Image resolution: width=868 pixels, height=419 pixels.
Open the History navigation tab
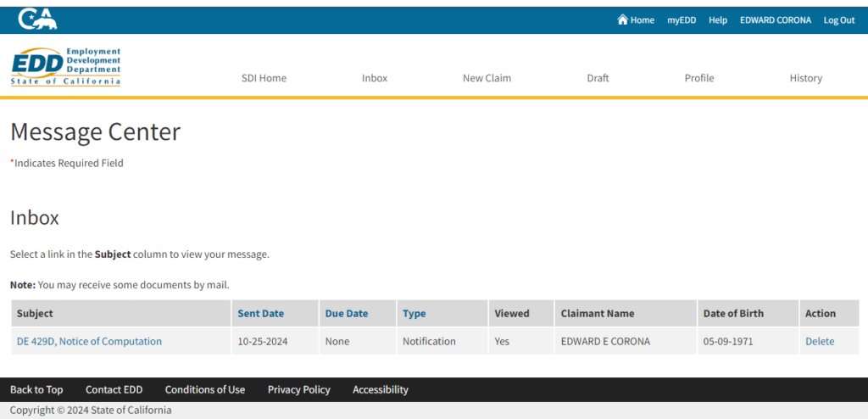805,78
